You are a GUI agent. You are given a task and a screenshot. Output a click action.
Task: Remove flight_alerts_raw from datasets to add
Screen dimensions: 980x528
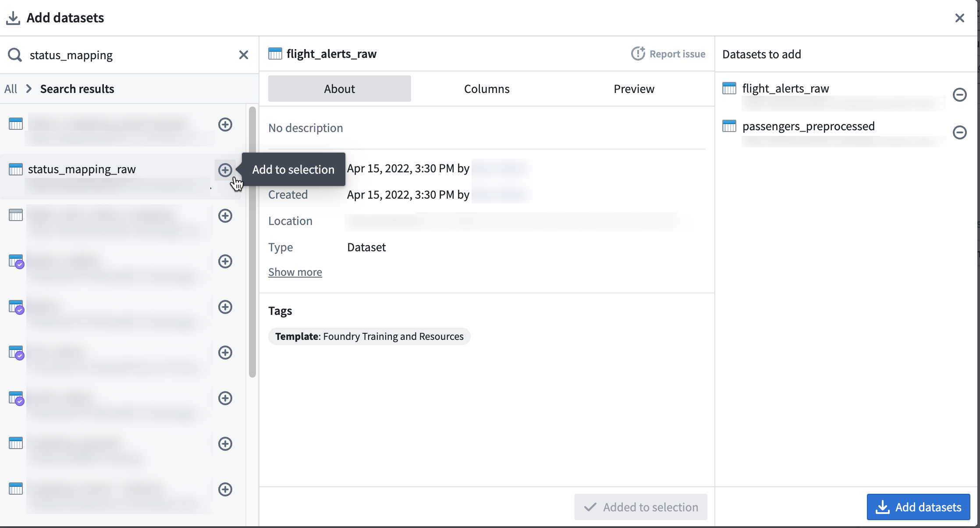point(959,95)
